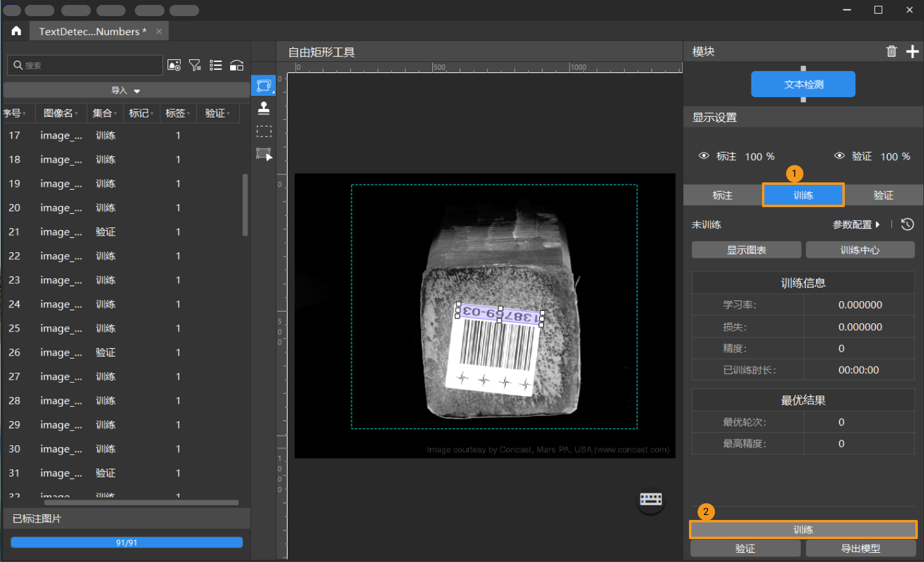The width and height of the screenshot is (924, 562).
Task: Open the 标记 column filter arrow
Action: pos(152,114)
